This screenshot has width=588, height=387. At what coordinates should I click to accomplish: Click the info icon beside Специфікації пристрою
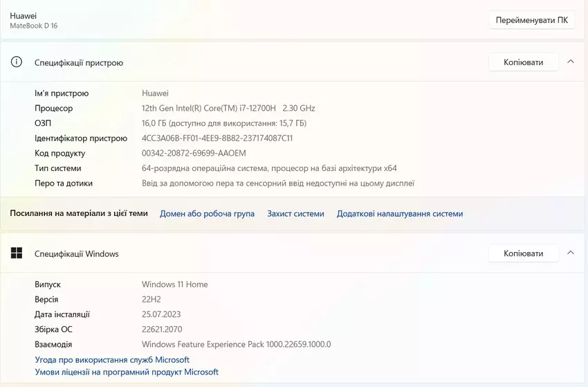[x=17, y=62]
